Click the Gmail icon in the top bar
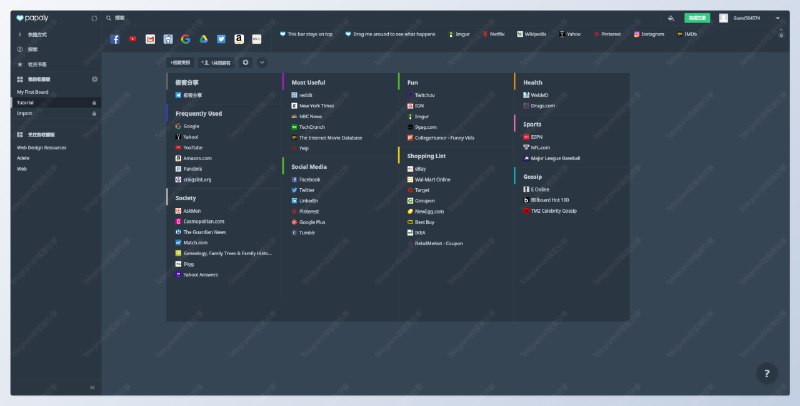Image resolution: width=800 pixels, height=406 pixels. click(150, 39)
